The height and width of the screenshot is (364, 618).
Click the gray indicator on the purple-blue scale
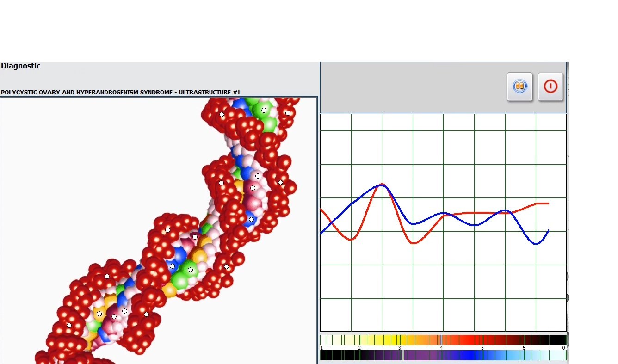[x=402, y=355]
